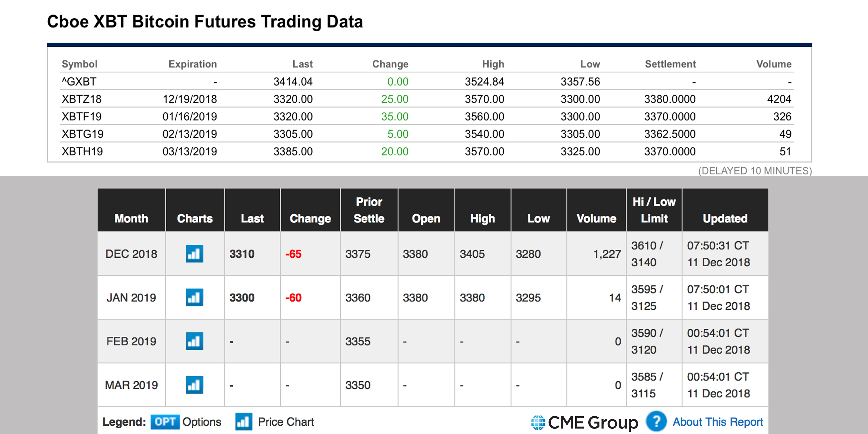Screen dimensions: 868x434
Task: Click the Expiration column header
Action: point(192,64)
